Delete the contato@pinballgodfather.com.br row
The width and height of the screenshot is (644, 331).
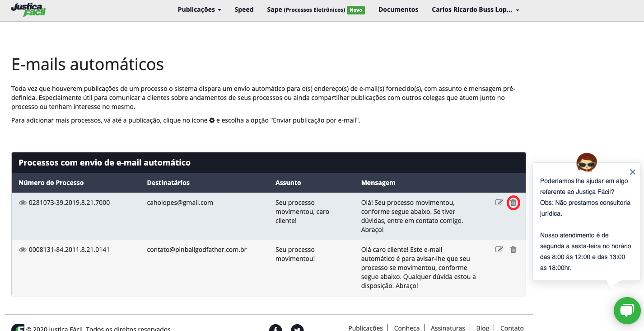[x=513, y=250]
